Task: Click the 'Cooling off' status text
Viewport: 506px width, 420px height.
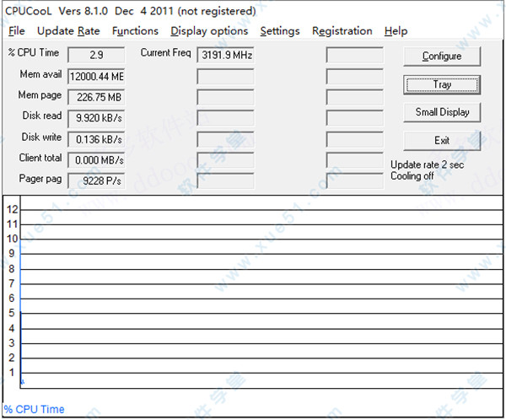Action: (412, 176)
